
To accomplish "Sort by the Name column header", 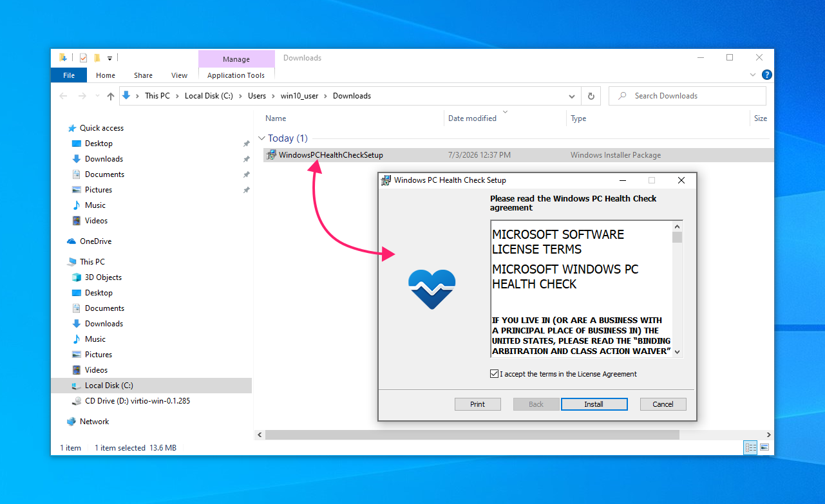I will (276, 118).
